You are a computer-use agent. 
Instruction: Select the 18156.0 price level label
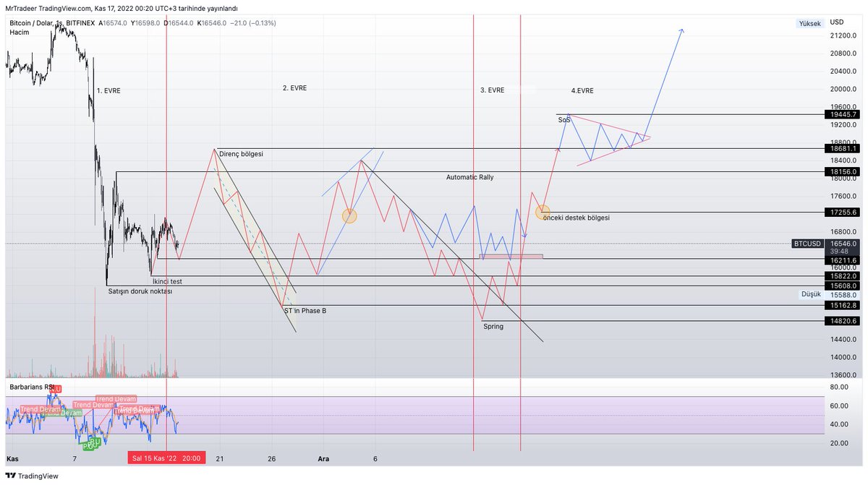point(843,171)
